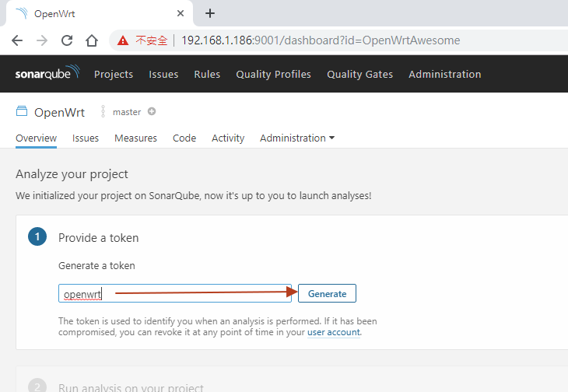Click the branch icon beside master
Image resolution: width=568 pixels, height=392 pixels.
click(103, 111)
